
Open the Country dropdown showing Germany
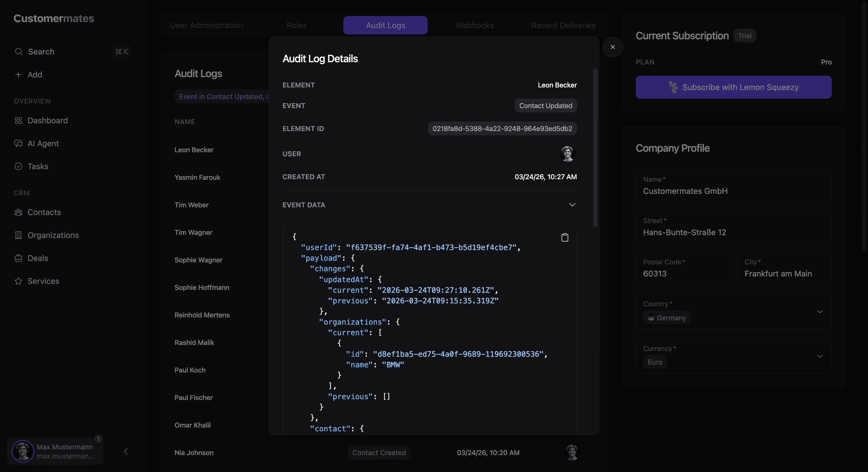[820, 311]
